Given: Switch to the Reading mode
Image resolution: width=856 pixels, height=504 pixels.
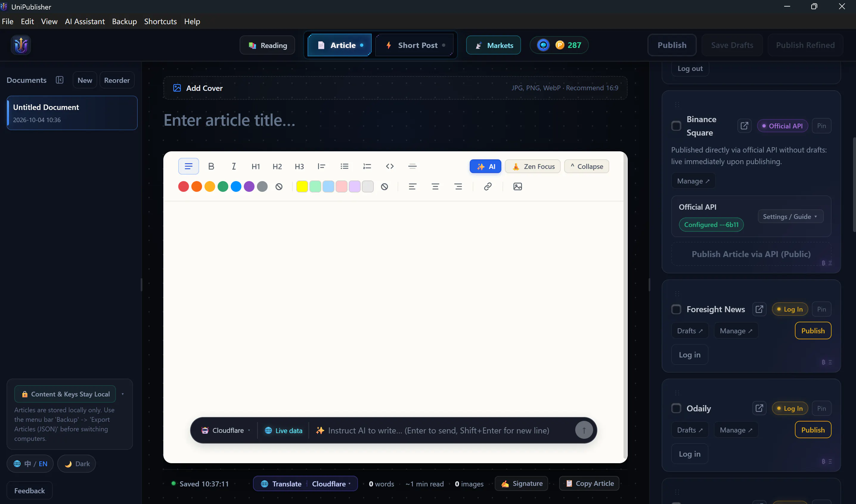Looking at the screenshot, I should [x=267, y=45].
